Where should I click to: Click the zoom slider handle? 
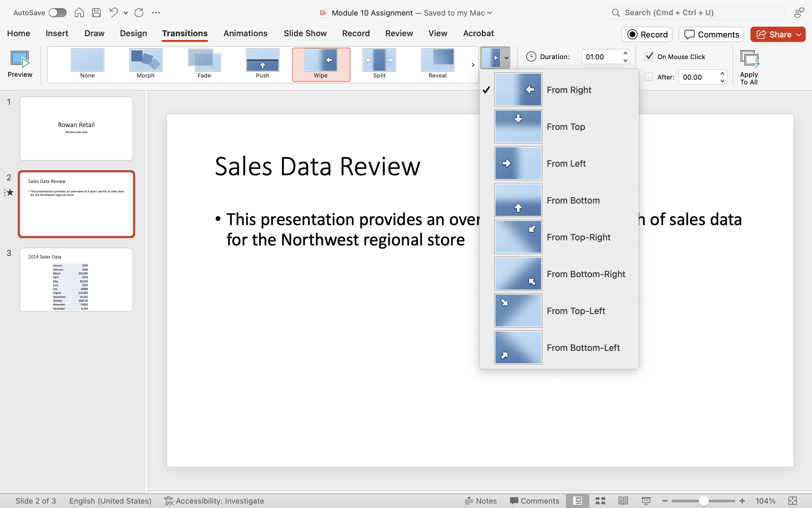[704, 501]
